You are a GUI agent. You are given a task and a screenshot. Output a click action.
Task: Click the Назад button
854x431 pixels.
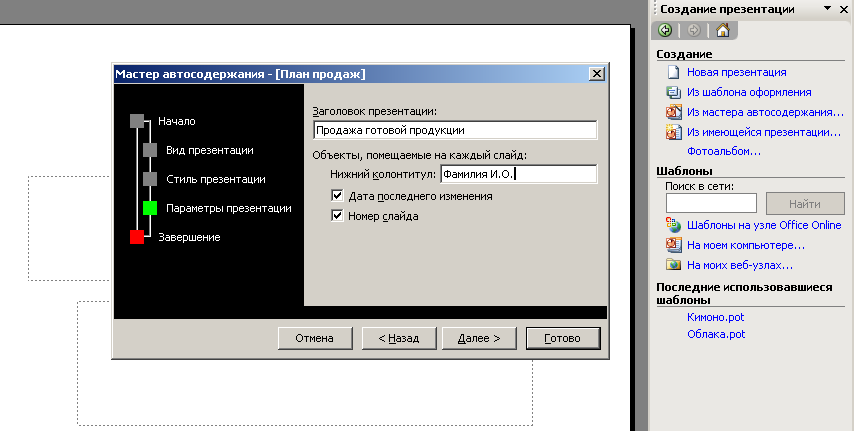click(399, 338)
